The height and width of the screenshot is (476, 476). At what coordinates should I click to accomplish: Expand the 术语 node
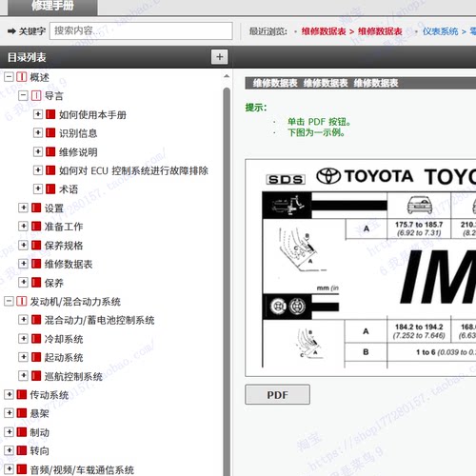pos(38,188)
